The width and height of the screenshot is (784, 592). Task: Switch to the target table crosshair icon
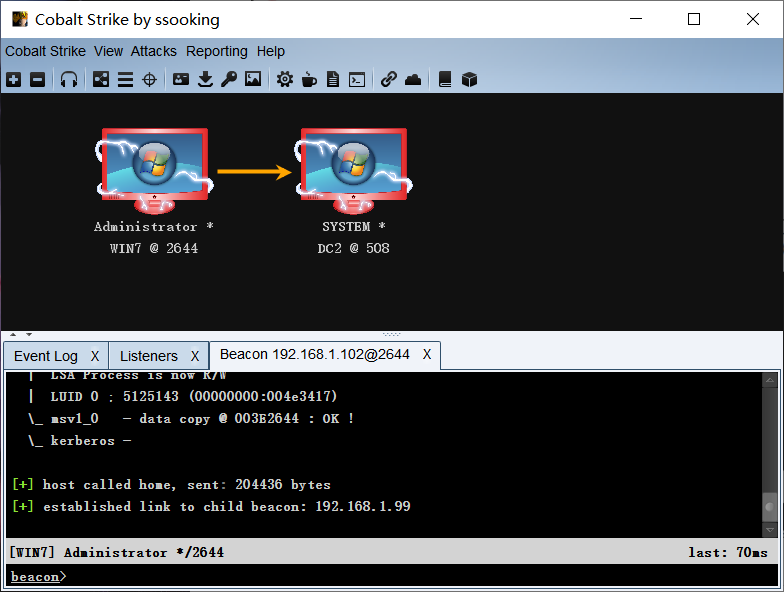click(150, 79)
